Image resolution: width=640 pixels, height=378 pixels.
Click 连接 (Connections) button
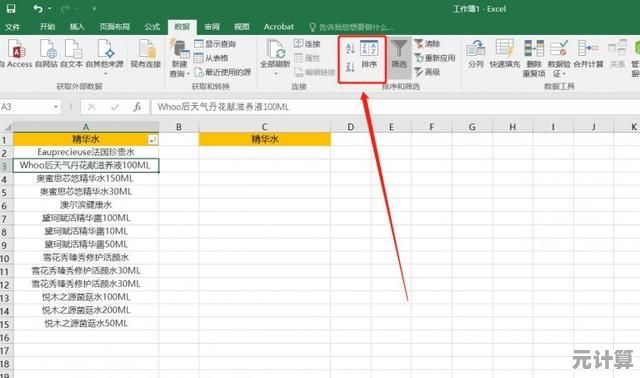click(x=307, y=44)
